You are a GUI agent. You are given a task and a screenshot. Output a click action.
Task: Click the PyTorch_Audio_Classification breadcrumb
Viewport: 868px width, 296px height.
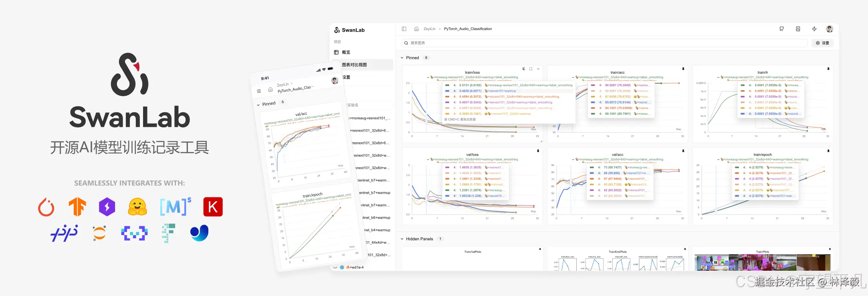click(x=468, y=29)
